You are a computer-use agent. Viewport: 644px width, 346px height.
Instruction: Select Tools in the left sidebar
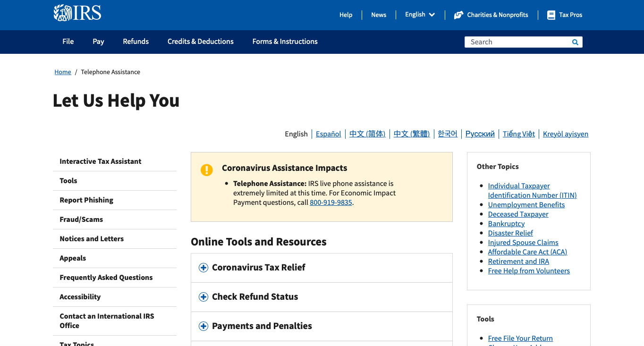68,181
